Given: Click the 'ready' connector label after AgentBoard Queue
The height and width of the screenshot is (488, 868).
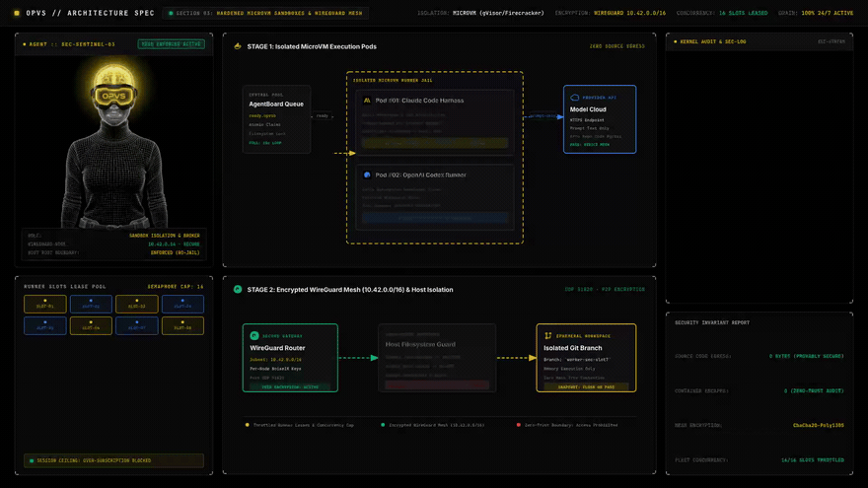Looking at the screenshot, I should coord(323,115).
